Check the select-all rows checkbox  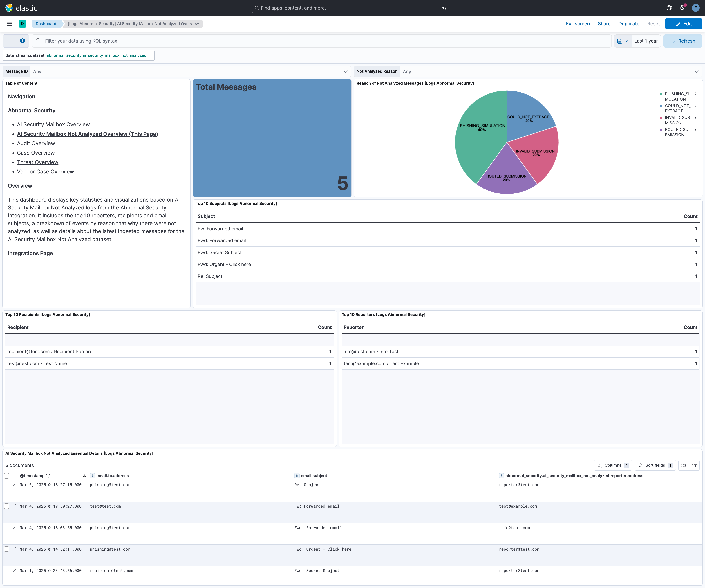point(7,476)
